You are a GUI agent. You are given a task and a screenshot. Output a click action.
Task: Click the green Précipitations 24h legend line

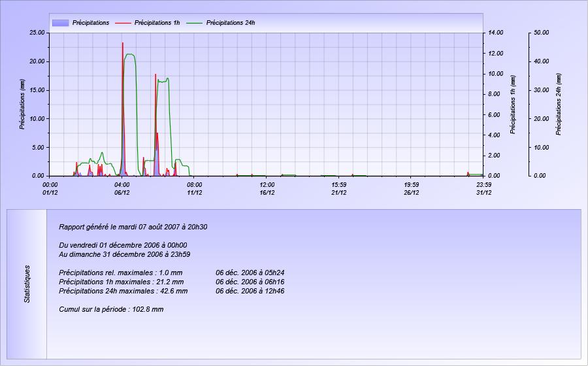pos(194,23)
